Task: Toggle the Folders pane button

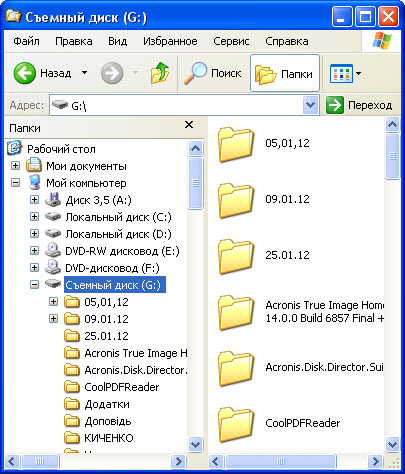Action: click(x=285, y=73)
